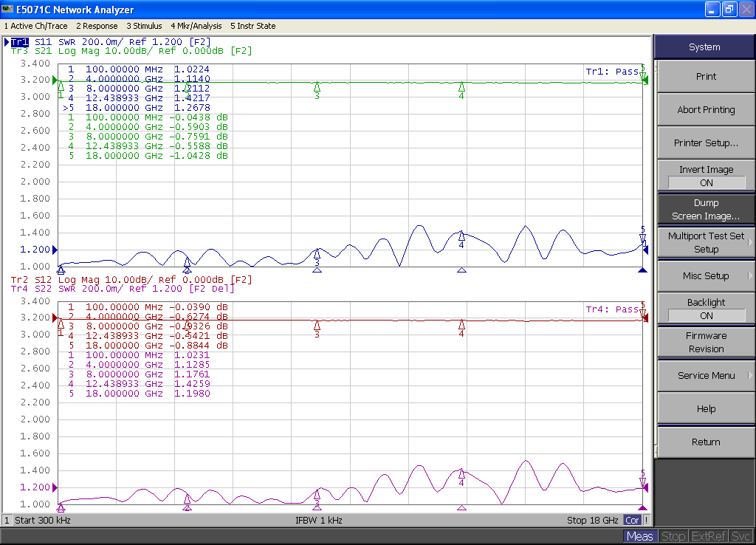Image resolution: width=756 pixels, height=545 pixels.
Task: Toggle the Invert Image setting
Action: click(705, 176)
